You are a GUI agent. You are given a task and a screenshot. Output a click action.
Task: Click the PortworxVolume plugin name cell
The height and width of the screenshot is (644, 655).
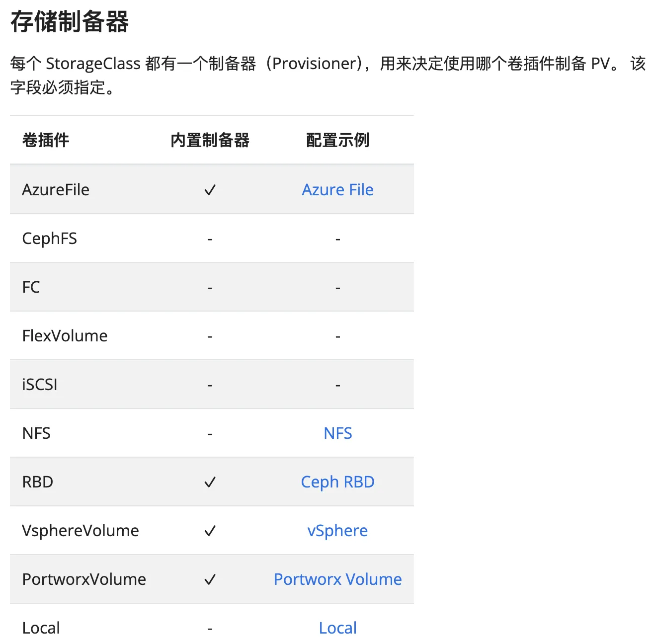(84, 579)
